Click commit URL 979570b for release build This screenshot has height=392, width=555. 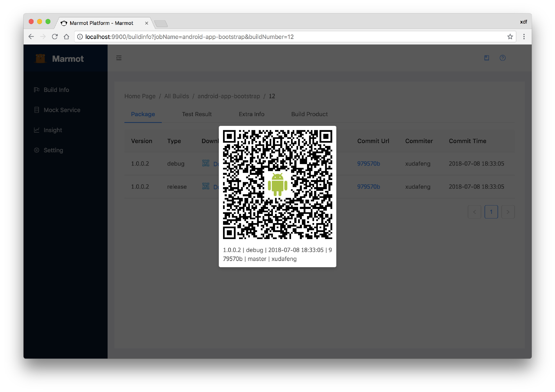coord(369,186)
